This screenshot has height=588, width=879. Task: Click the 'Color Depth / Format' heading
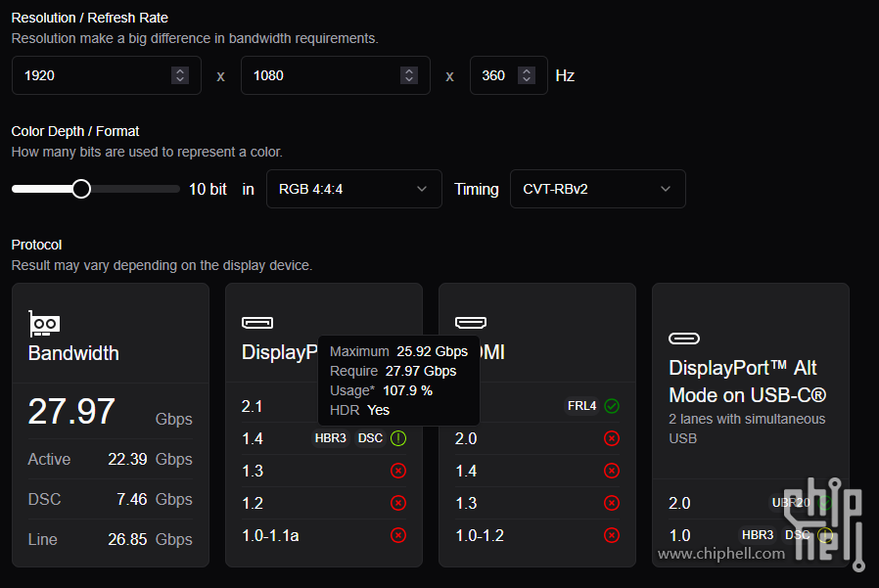75,131
